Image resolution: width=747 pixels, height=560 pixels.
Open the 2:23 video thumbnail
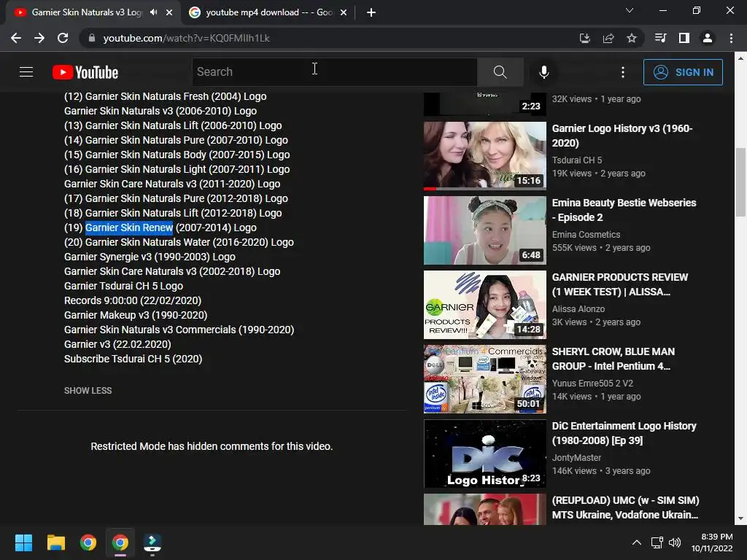[485, 104]
